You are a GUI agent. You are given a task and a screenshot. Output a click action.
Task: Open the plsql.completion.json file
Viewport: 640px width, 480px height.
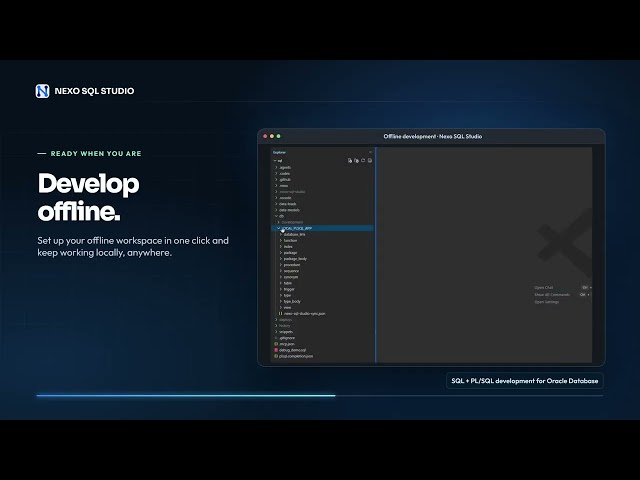(293, 356)
